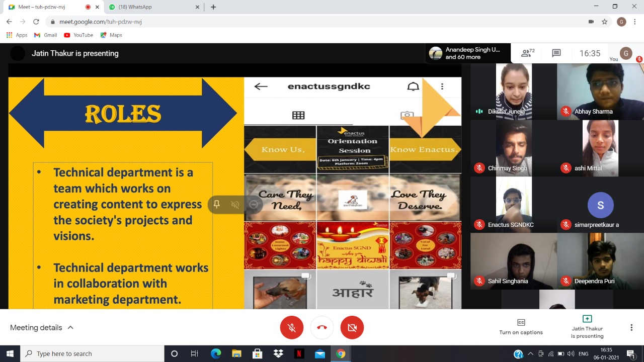644x362 pixels.
Task: Open the more options three-dot menu
Action: coord(631,327)
